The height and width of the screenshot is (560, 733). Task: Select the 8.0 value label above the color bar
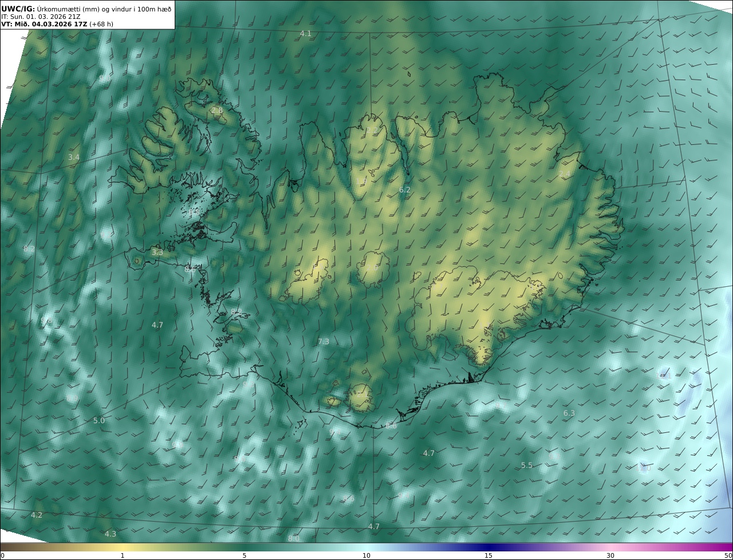click(x=294, y=539)
